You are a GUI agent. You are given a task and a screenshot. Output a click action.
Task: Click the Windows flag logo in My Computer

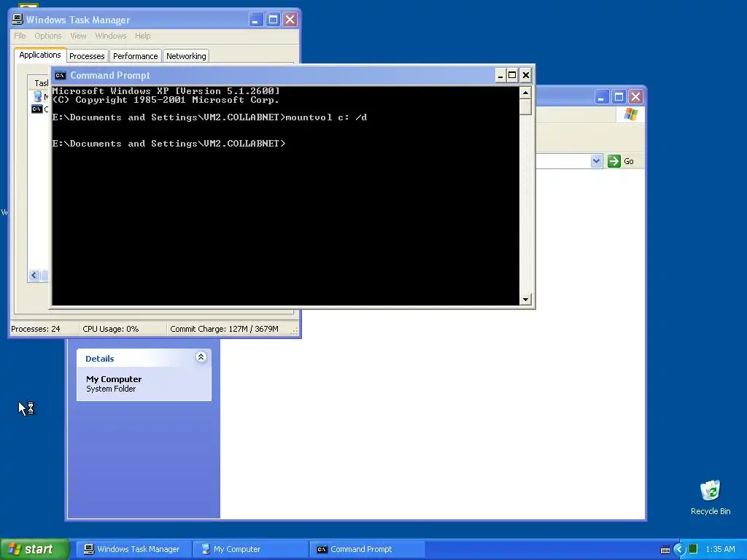tap(631, 114)
